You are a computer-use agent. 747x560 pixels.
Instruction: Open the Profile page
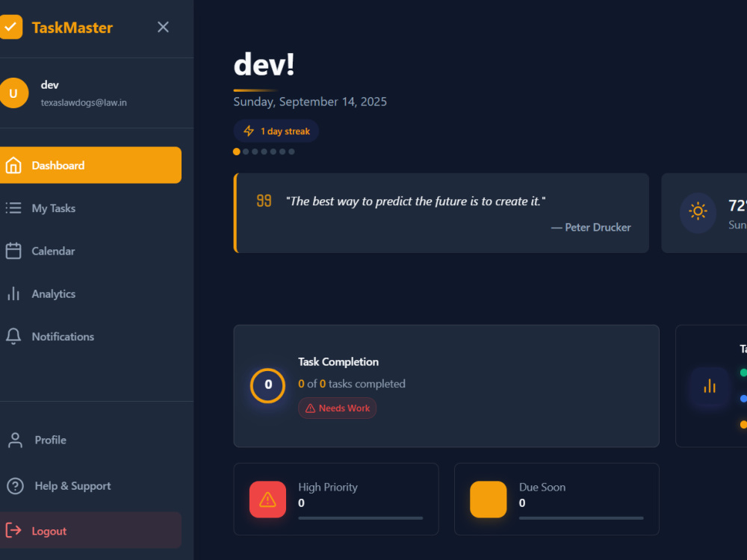[x=90, y=440]
